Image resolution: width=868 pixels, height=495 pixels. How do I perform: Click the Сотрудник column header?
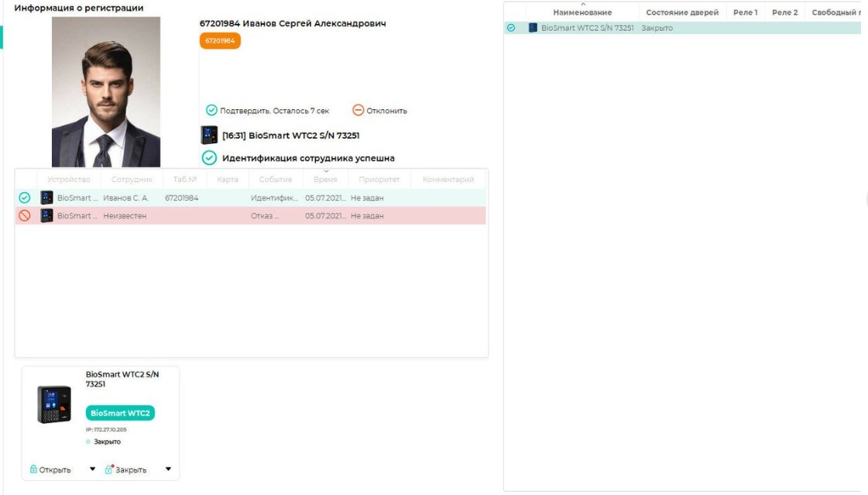(x=132, y=180)
